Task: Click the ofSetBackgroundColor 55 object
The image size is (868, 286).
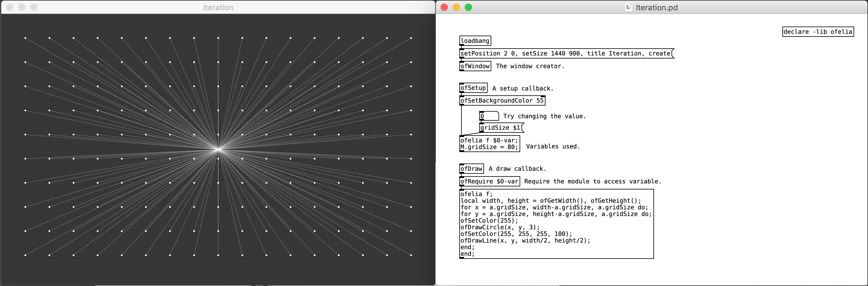Action: point(502,100)
